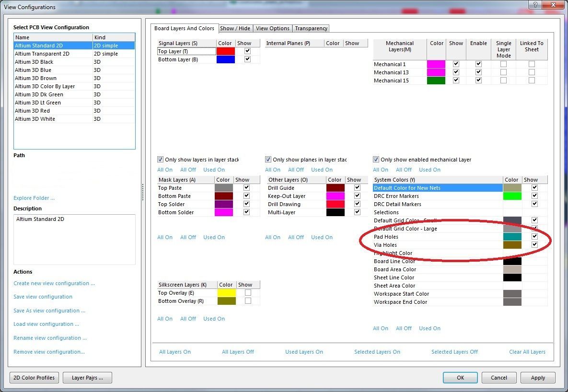
Task: Change Mechanical 15 green color swatch
Action: [436, 81]
